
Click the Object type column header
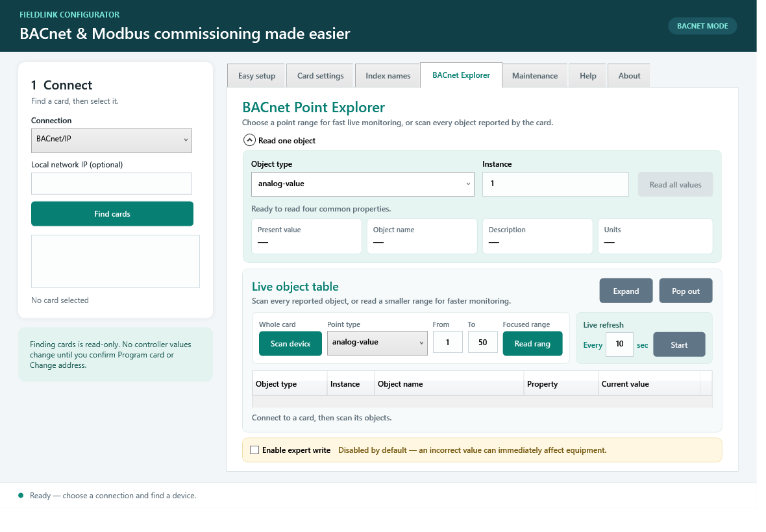click(290, 383)
